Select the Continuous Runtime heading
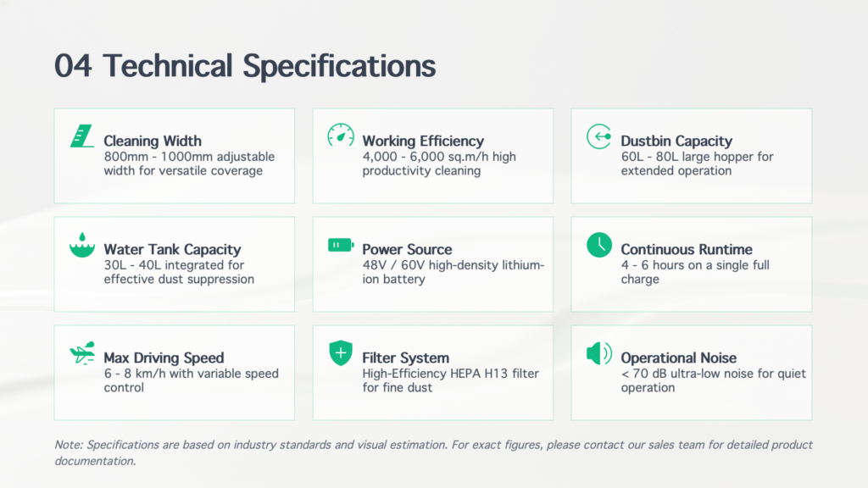The image size is (868, 488). pyautogui.click(x=686, y=249)
